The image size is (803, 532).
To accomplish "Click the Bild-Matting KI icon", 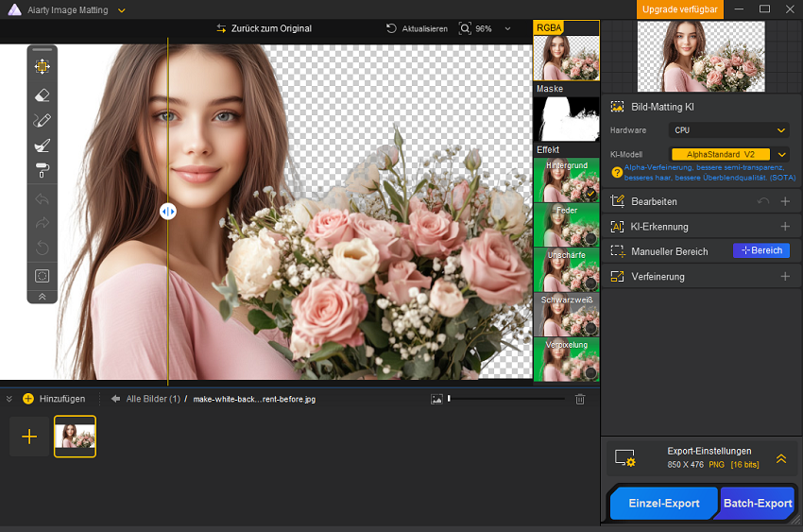I will point(618,107).
